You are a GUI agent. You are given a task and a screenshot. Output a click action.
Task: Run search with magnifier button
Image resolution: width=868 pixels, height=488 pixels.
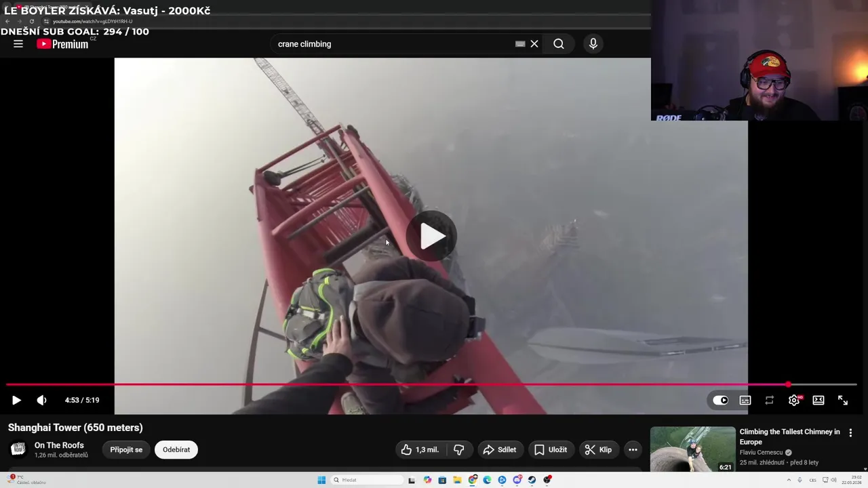pos(558,44)
